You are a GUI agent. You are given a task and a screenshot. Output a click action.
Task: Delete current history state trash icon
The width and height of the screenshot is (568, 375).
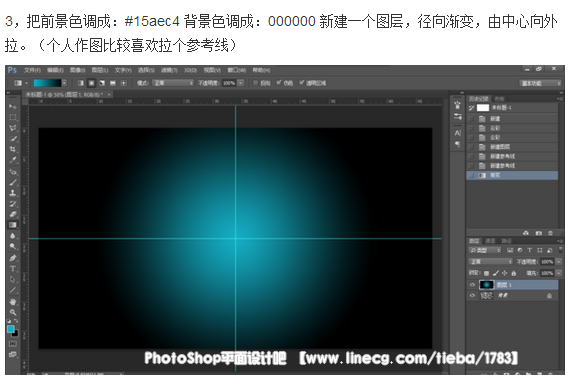pos(551,233)
